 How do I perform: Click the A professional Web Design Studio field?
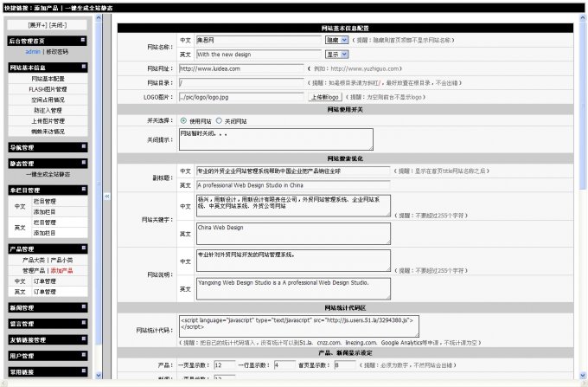point(293,185)
